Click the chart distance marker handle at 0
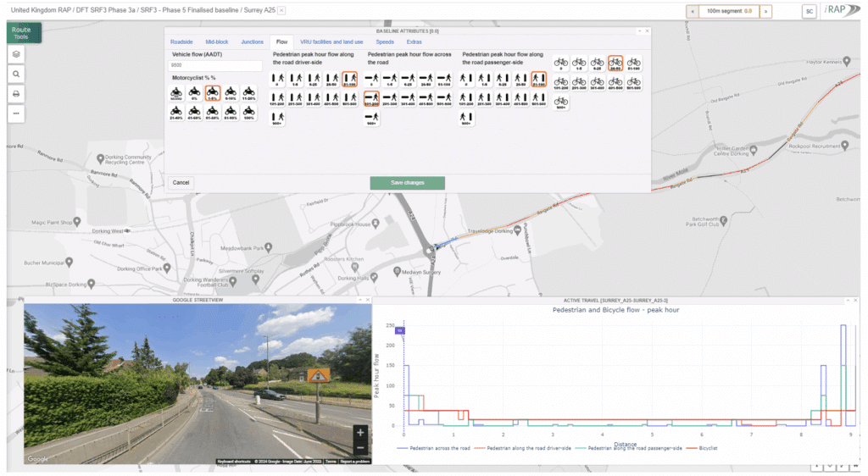 (400, 330)
